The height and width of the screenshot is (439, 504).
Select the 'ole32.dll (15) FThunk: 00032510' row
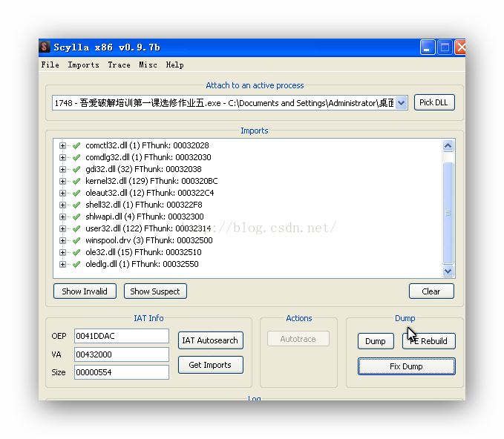point(143,252)
